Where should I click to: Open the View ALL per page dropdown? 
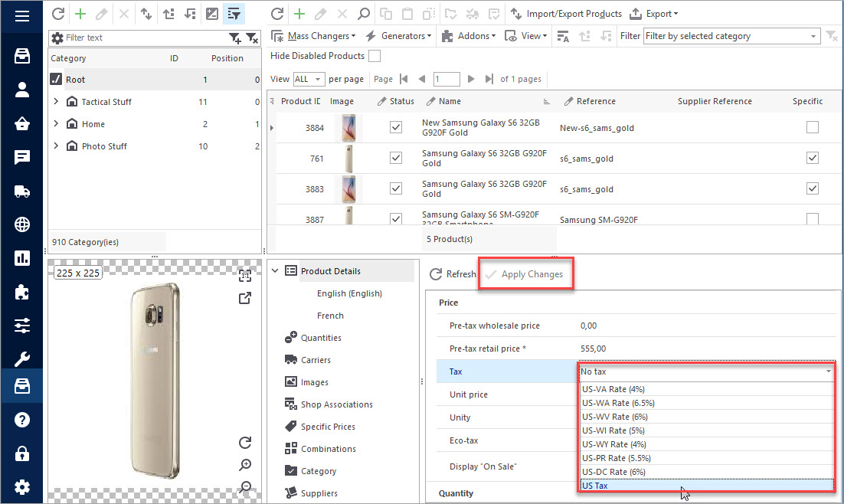[309, 79]
